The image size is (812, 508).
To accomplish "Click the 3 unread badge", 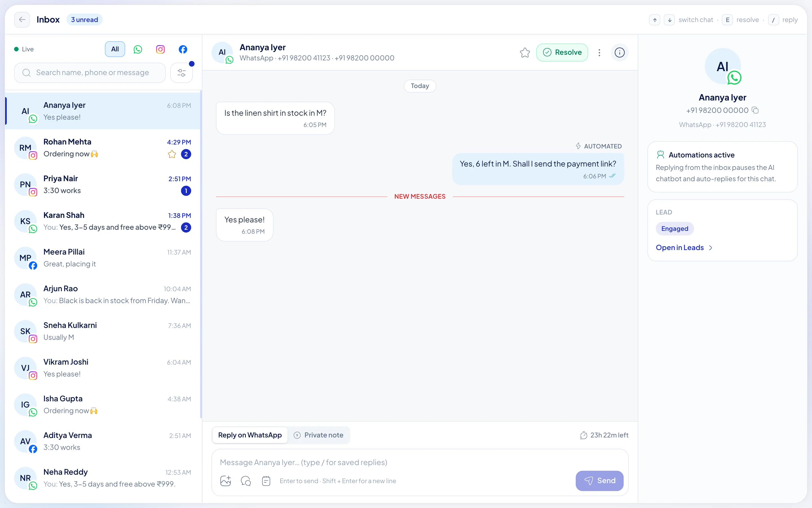I will coord(85,20).
